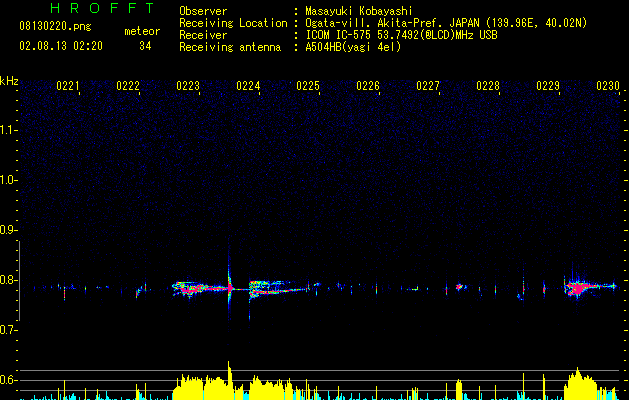Viewport: 629px width, 400px height.
Task: Click the 0229 time marker
Action: 548,86
